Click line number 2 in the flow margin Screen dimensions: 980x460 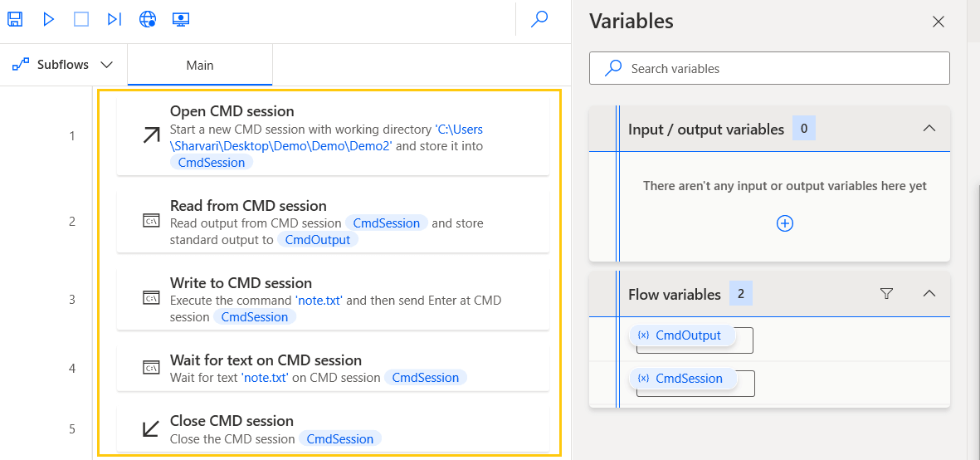tap(72, 221)
